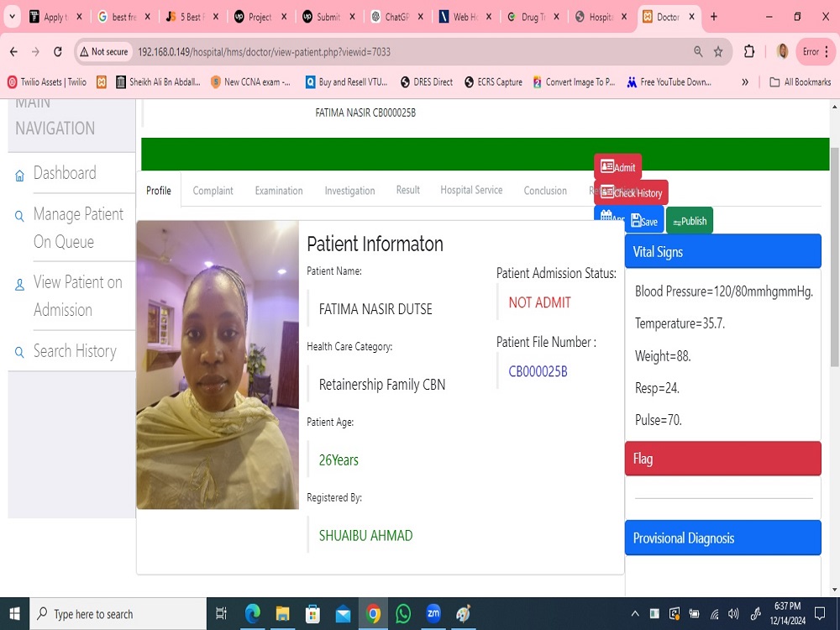840x630 pixels.
Task: Click the browser back arrow
Action: click(x=14, y=52)
